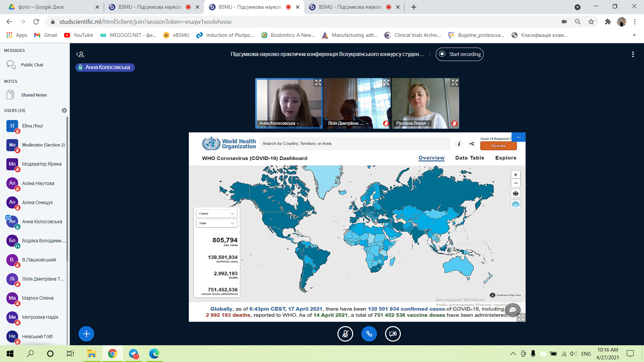Expand Руслана Ляшук webcam name dropdown
The image size is (644, 362).
[413, 123]
